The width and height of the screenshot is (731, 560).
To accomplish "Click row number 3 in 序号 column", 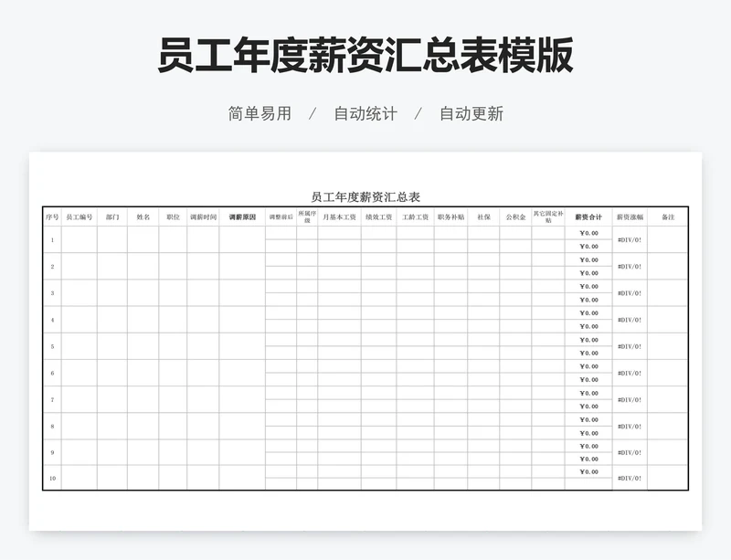I will pos(52,293).
